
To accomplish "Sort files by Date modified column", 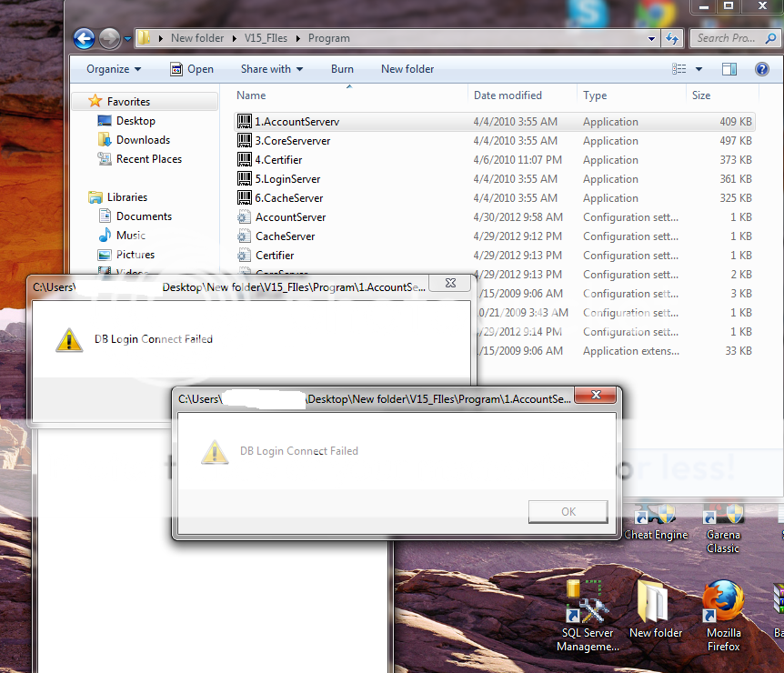I will [508, 95].
